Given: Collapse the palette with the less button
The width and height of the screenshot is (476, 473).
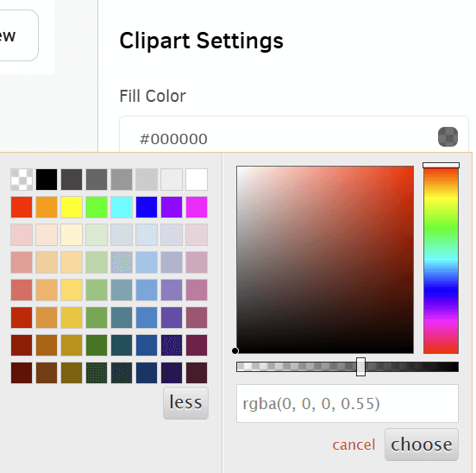Looking at the screenshot, I should pyautogui.click(x=185, y=403).
